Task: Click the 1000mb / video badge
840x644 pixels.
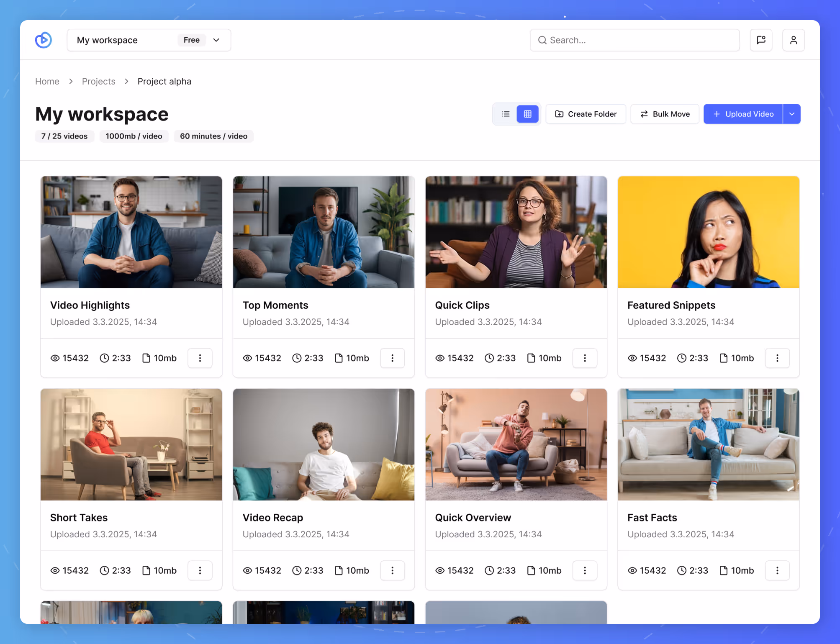Action: (134, 136)
